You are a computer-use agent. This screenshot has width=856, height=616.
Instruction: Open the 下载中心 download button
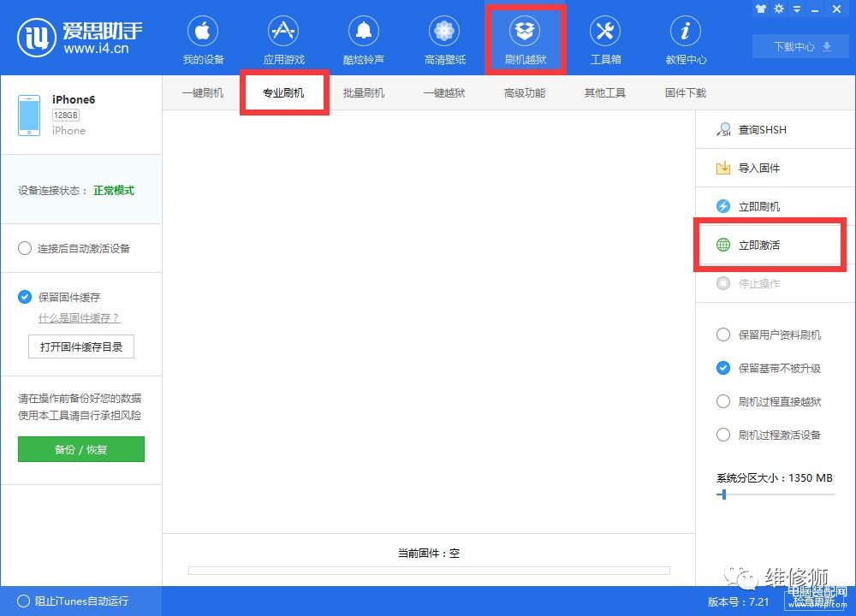(802, 46)
